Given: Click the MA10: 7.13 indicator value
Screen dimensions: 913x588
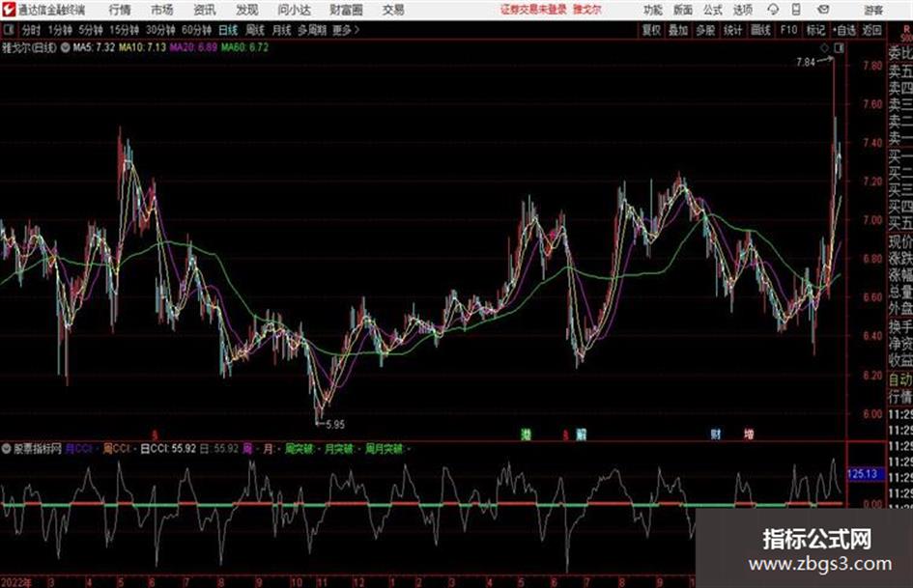Looking at the screenshot, I should tap(143, 47).
